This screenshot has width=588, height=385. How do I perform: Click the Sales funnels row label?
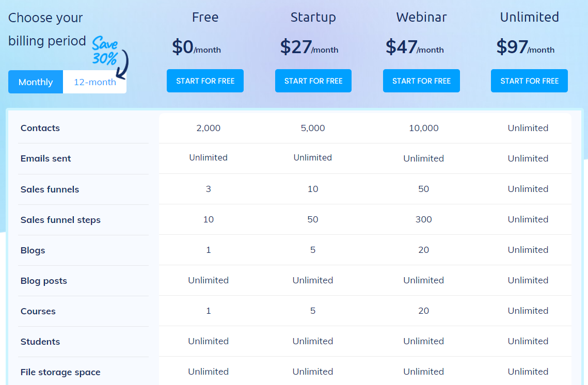pos(50,189)
